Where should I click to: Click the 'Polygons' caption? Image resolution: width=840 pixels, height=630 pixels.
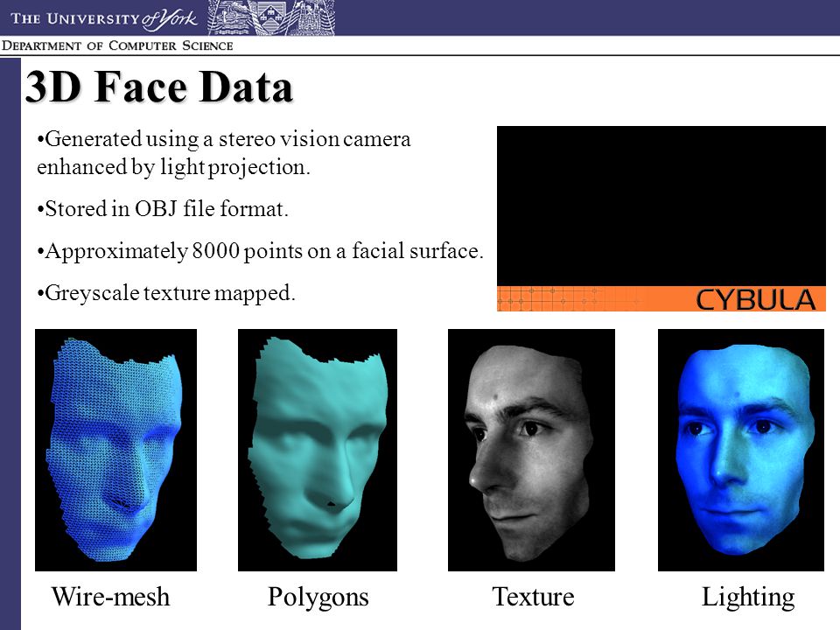coord(318,598)
